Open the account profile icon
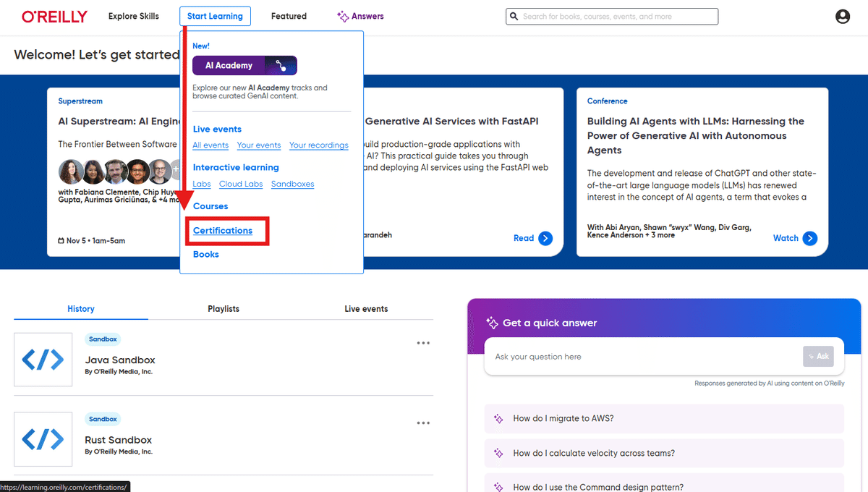The image size is (868, 492). coord(842,16)
